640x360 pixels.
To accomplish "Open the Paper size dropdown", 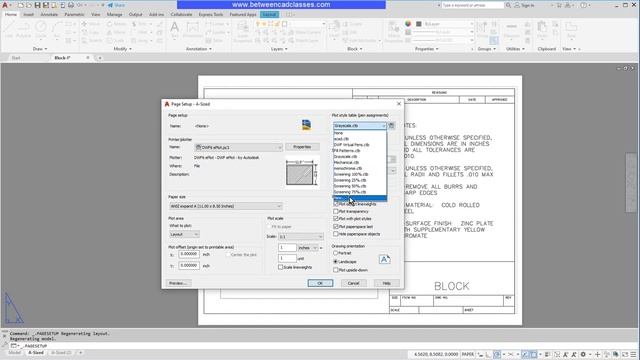I will click(226, 206).
